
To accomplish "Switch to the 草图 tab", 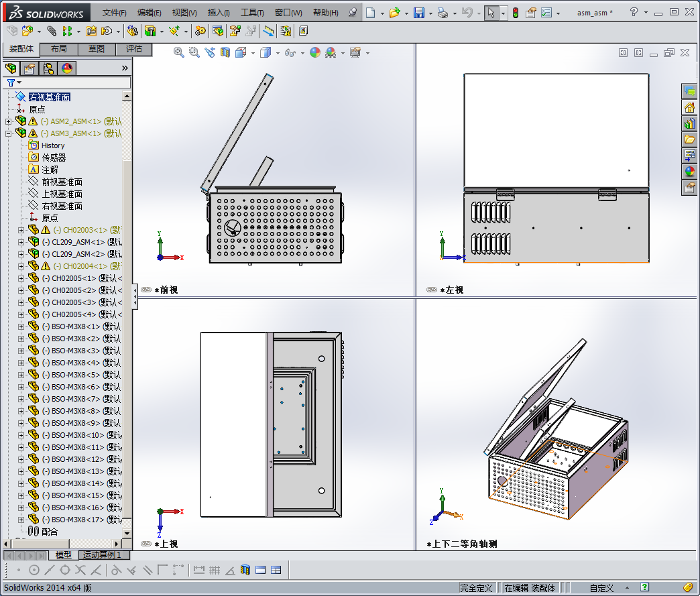I will (96, 49).
